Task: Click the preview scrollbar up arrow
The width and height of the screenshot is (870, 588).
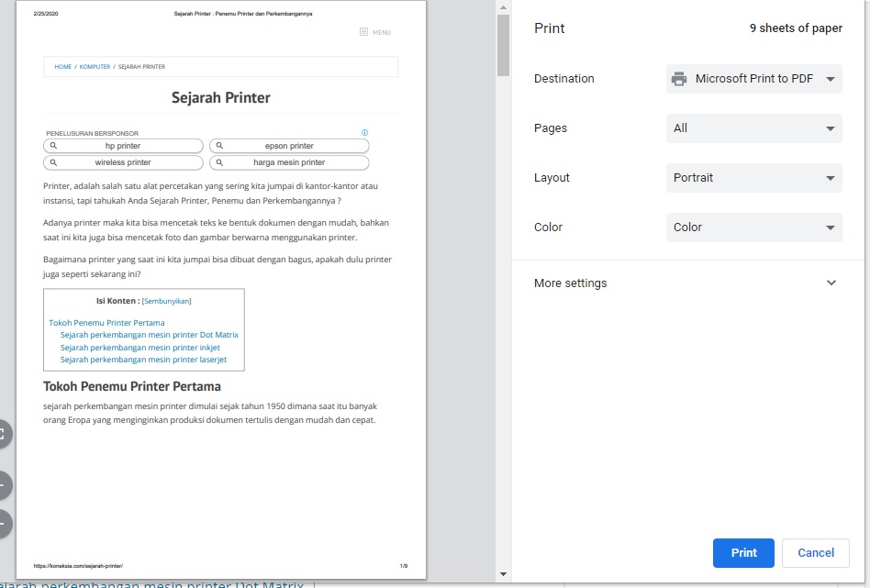Action: click(503, 7)
